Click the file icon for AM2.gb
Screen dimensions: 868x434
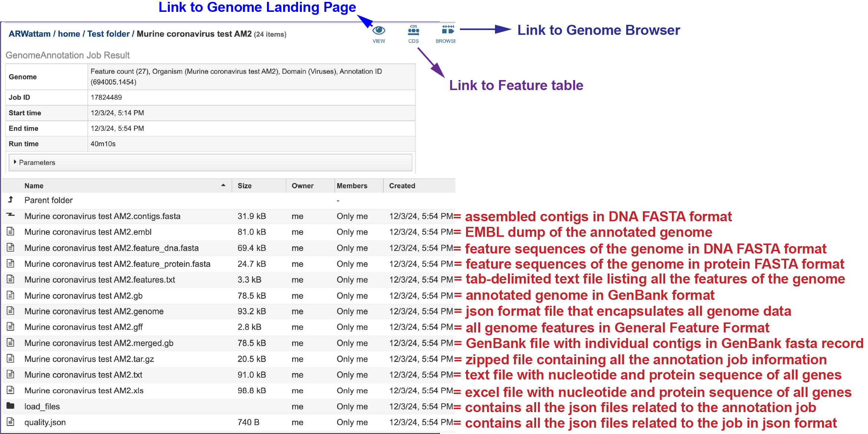click(11, 295)
